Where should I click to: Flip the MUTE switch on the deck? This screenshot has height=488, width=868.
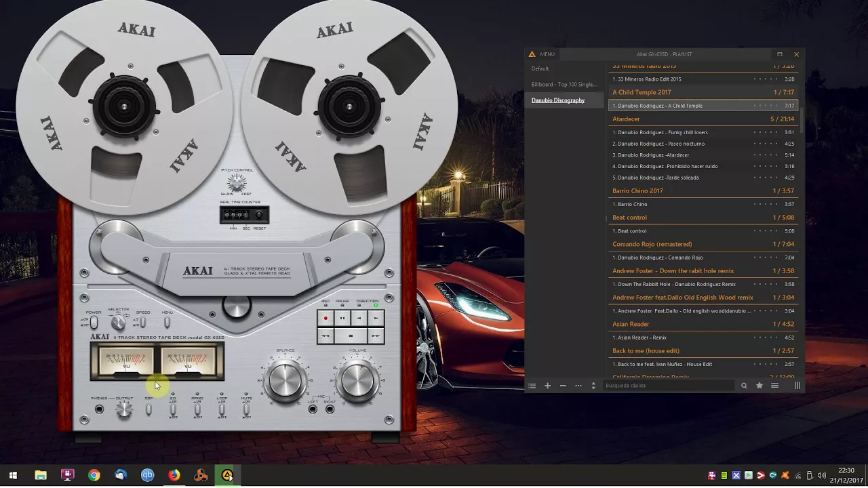click(x=246, y=409)
